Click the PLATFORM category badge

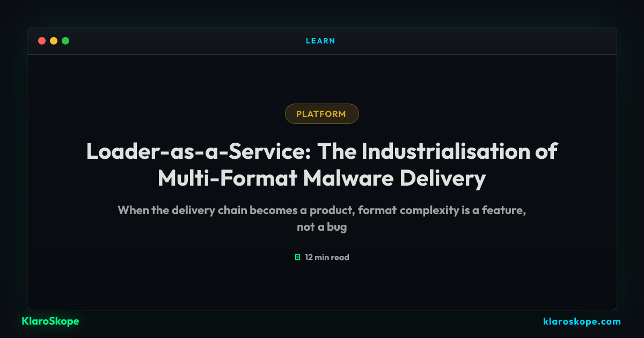click(321, 114)
